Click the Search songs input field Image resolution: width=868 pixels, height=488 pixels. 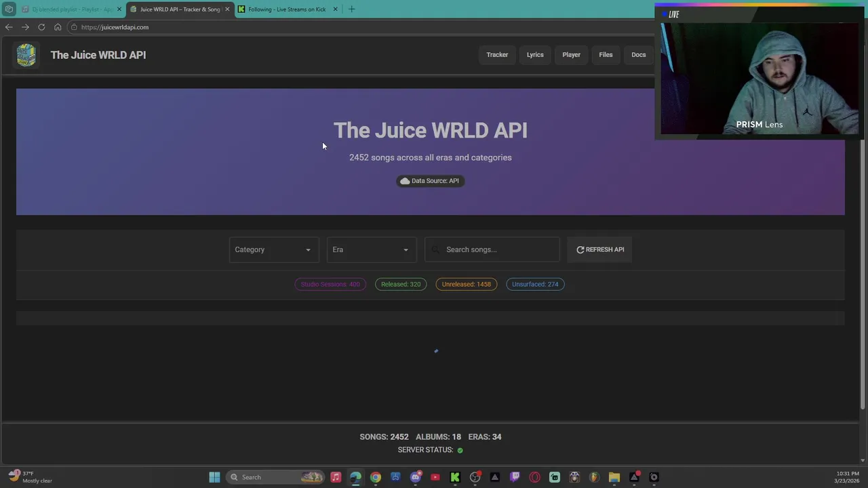(492, 249)
